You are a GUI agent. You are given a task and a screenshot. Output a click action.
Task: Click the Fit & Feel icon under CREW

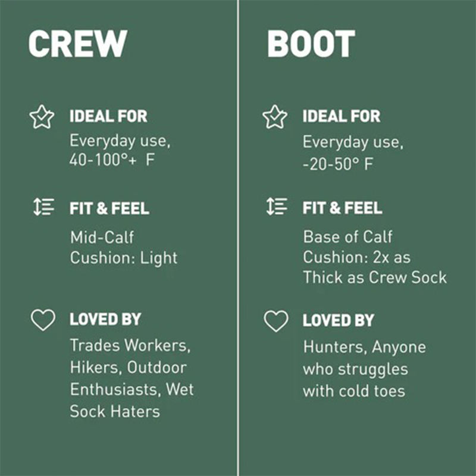[43, 208]
